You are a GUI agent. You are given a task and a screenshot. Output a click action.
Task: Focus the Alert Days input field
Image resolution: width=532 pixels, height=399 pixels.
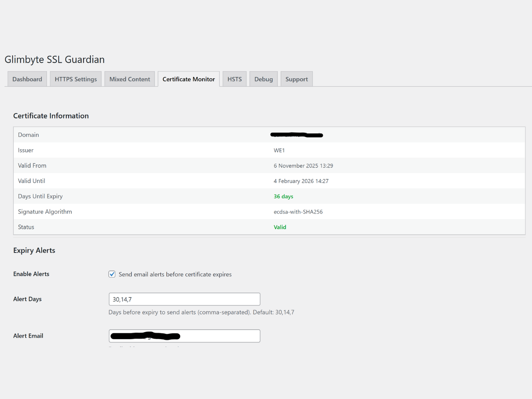point(184,299)
